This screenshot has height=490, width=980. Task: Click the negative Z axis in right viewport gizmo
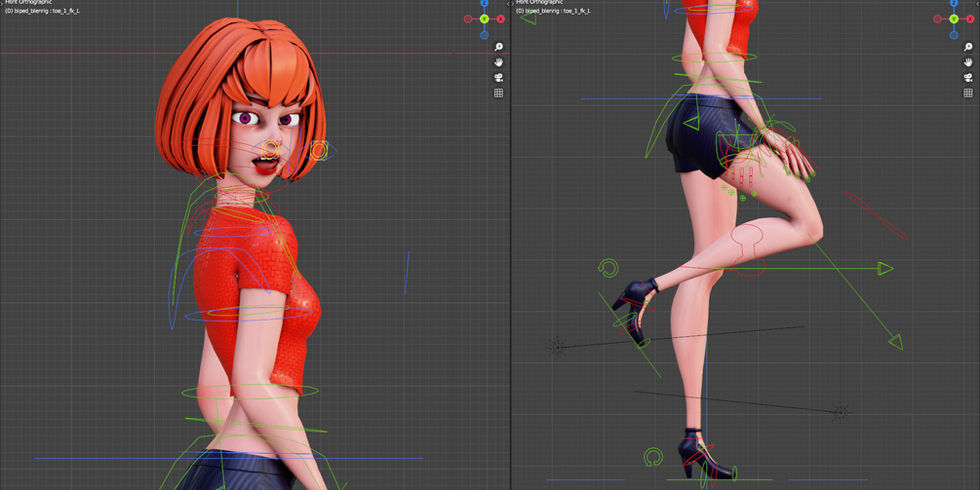tap(954, 36)
